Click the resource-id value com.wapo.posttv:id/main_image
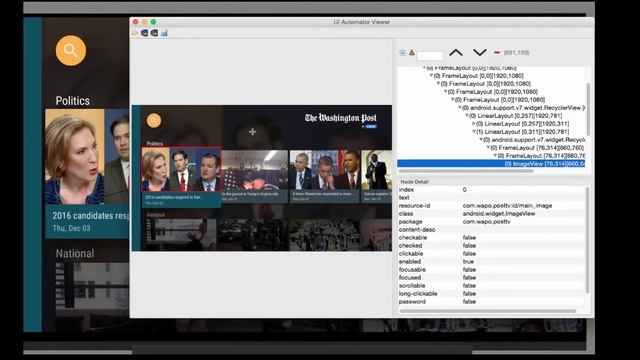Image resolution: width=640 pixels, height=360 pixels. coord(507,206)
